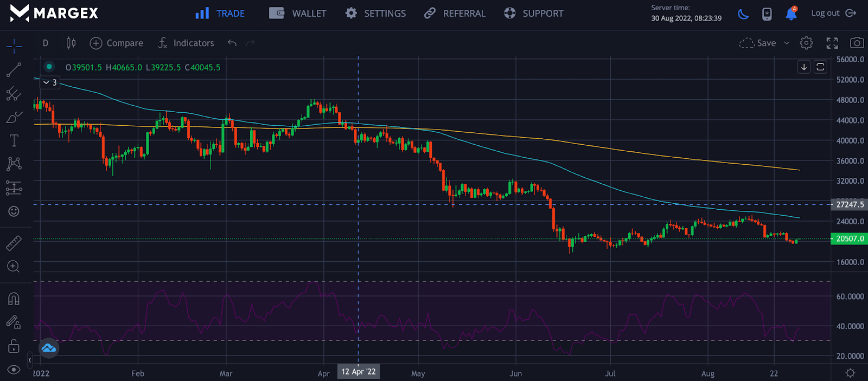Open the notifications bell
The height and width of the screenshot is (381, 868).
[791, 14]
